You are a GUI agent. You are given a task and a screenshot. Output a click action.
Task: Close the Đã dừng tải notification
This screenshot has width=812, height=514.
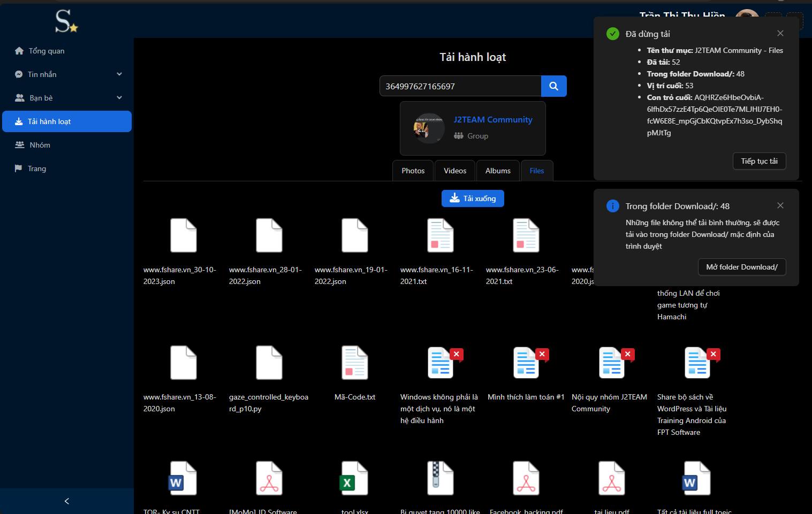pyautogui.click(x=780, y=33)
